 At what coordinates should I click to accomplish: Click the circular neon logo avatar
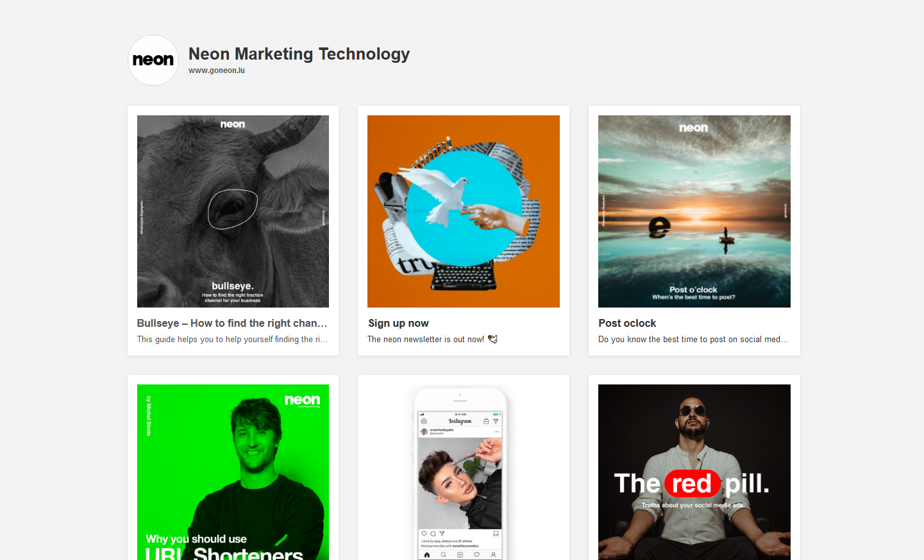click(153, 60)
